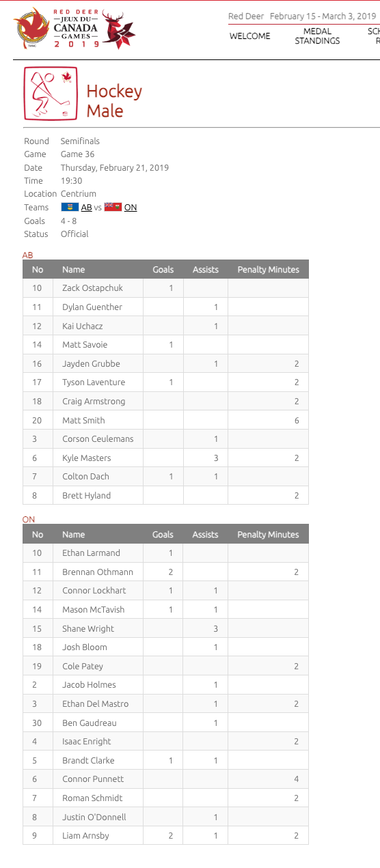
Task: Open the Medal Standings menu item
Action: pos(317,36)
